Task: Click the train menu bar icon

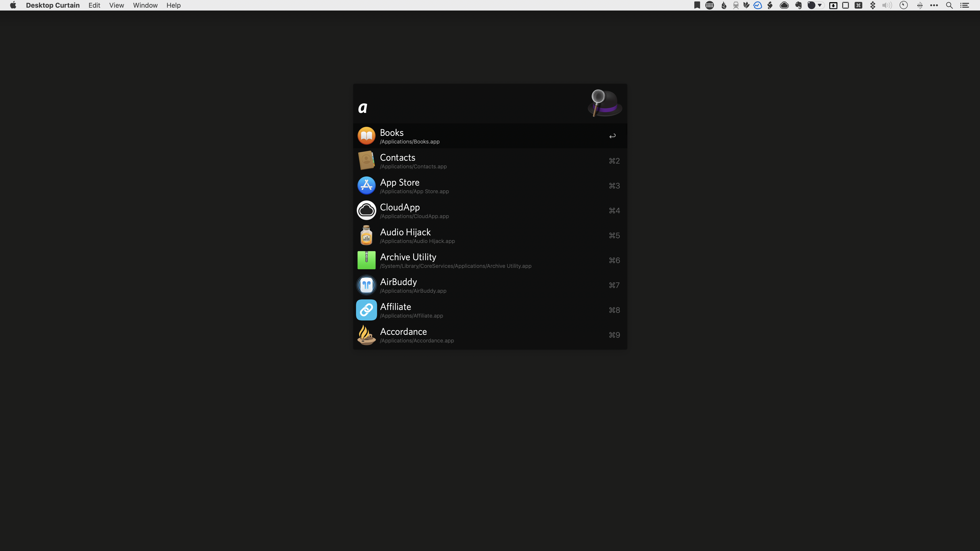Action: point(736,5)
